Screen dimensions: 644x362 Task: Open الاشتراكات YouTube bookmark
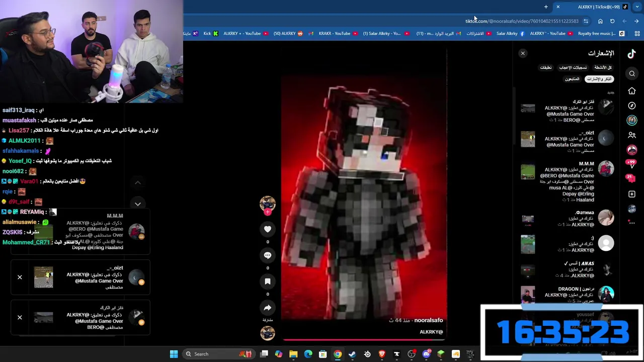tap(478, 34)
